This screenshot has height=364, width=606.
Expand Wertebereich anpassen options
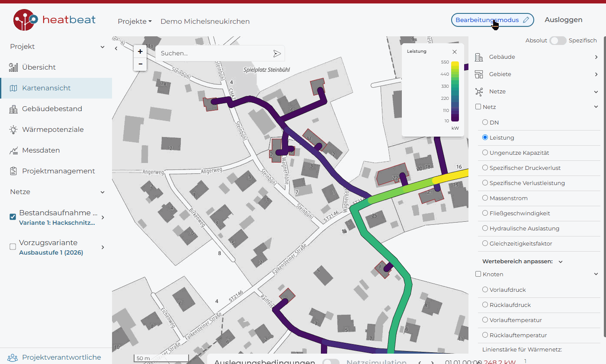561,262
